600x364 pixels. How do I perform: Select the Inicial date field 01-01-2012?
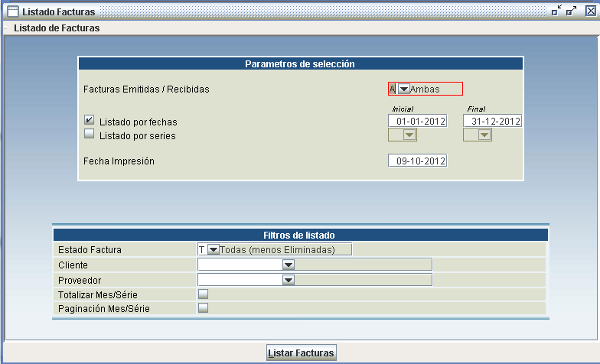coord(418,121)
